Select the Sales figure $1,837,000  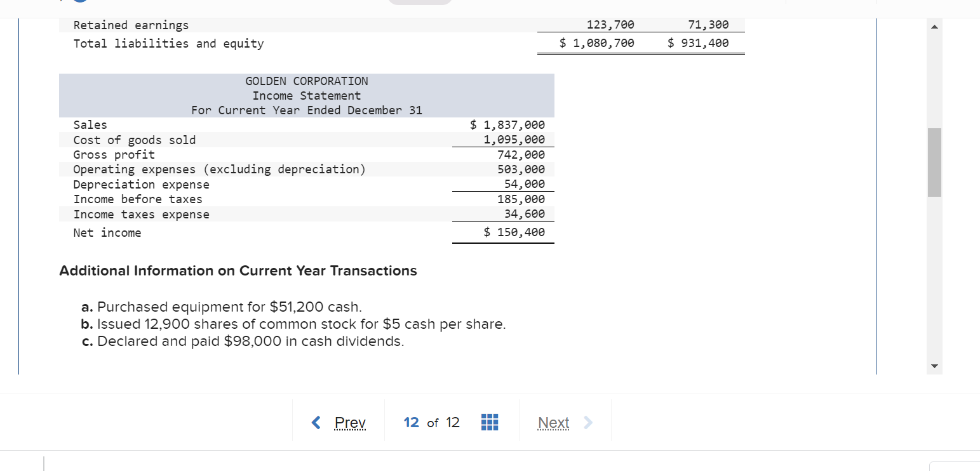(507, 124)
